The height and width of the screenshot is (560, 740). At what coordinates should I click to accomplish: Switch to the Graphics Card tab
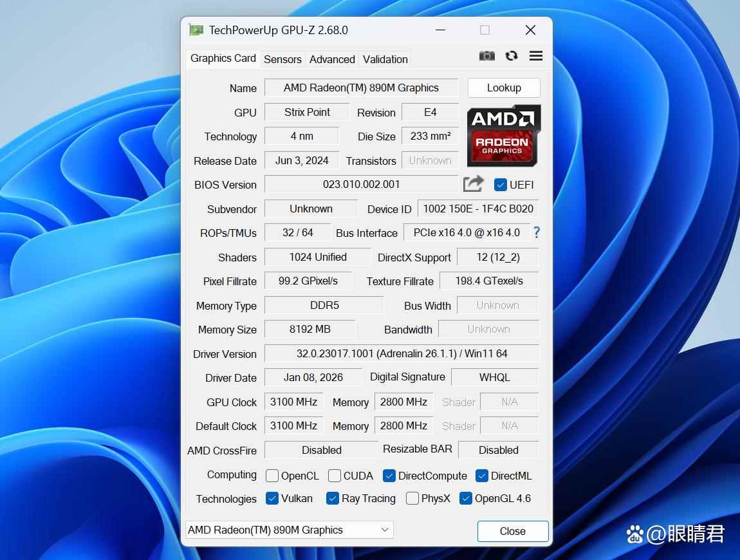click(x=223, y=59)
